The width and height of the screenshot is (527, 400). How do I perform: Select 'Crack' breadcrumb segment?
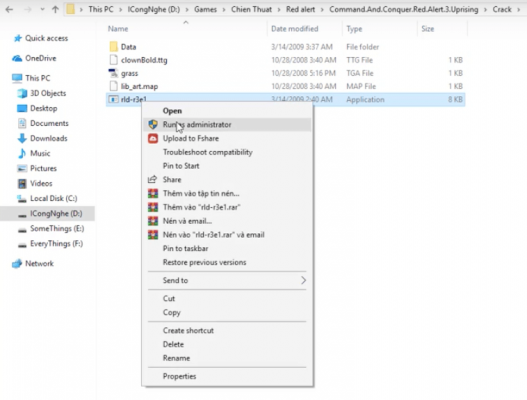click(502, 9)
